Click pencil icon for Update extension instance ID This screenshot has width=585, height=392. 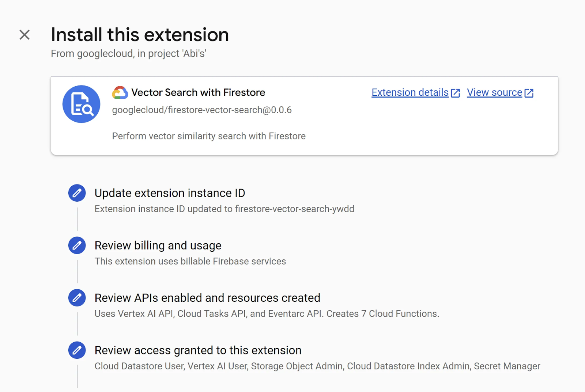coord(77,193)
